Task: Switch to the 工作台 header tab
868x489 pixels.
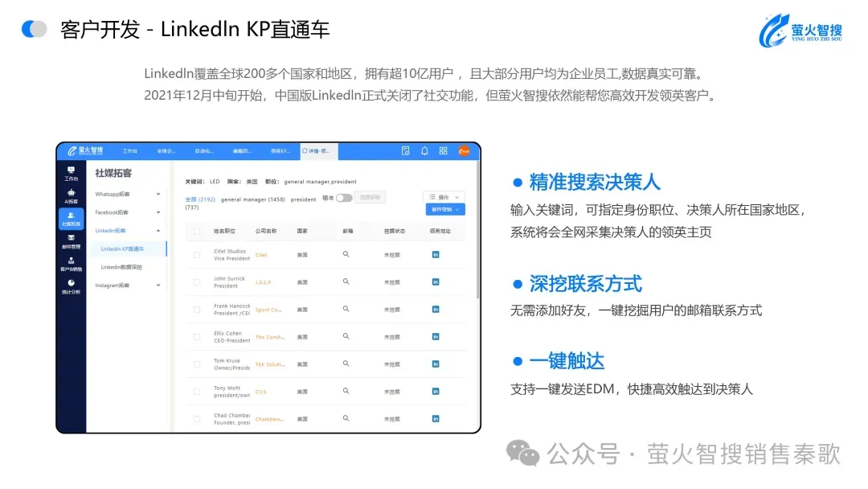Action: [130, 151]
